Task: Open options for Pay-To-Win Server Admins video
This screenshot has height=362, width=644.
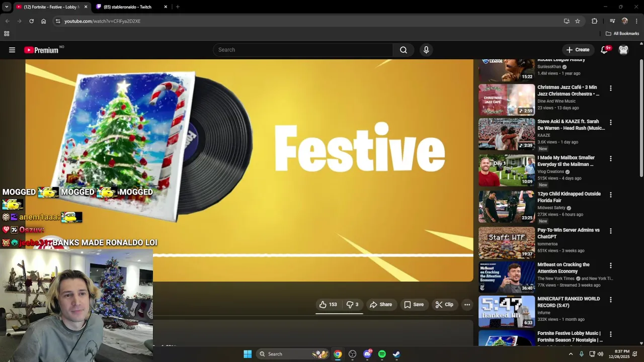Action: [611, 231]
